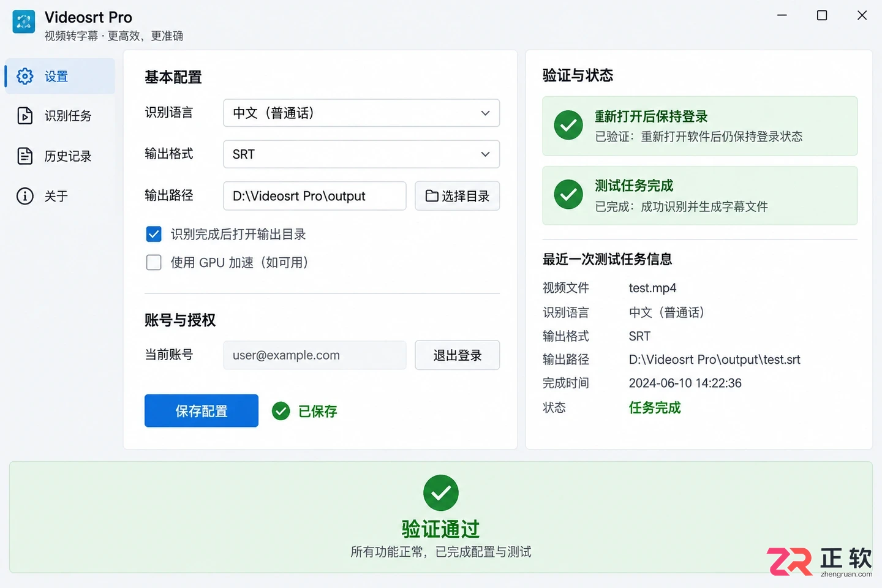Image resolution: width=882 pixels, height=588 pixels.
Task: Uncheck 识别完成后打开输出目录
Action: pyautogui.click(x=154, y=234)
